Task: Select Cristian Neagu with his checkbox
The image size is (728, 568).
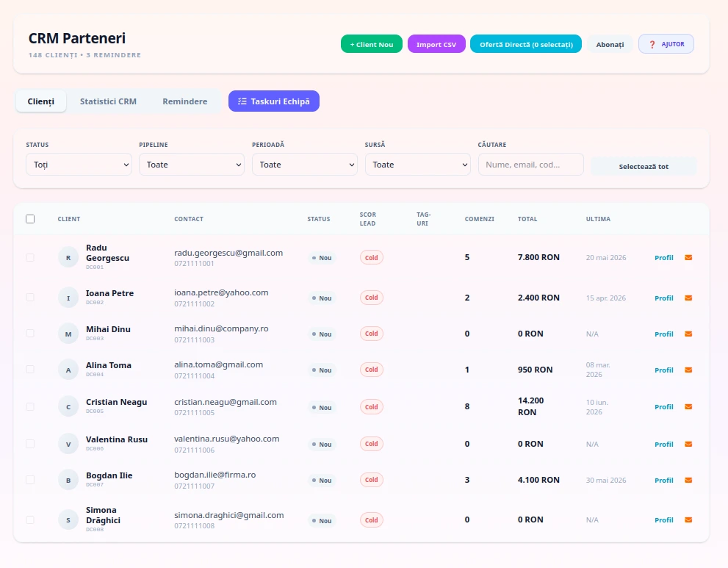Action: [30, 406]
